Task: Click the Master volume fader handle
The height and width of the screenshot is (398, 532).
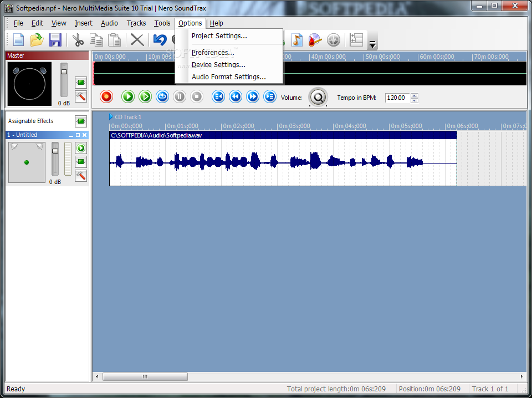Action: pos(64,72)
